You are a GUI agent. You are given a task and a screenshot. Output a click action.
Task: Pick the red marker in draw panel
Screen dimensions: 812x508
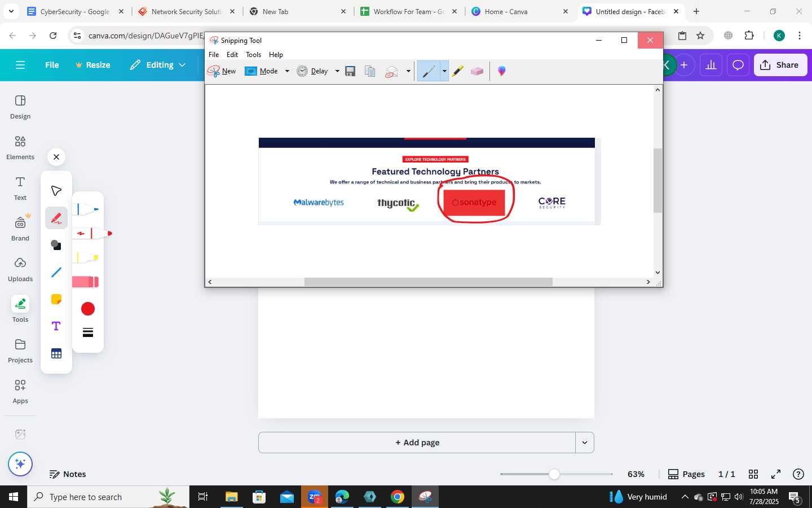click(92, 233)
